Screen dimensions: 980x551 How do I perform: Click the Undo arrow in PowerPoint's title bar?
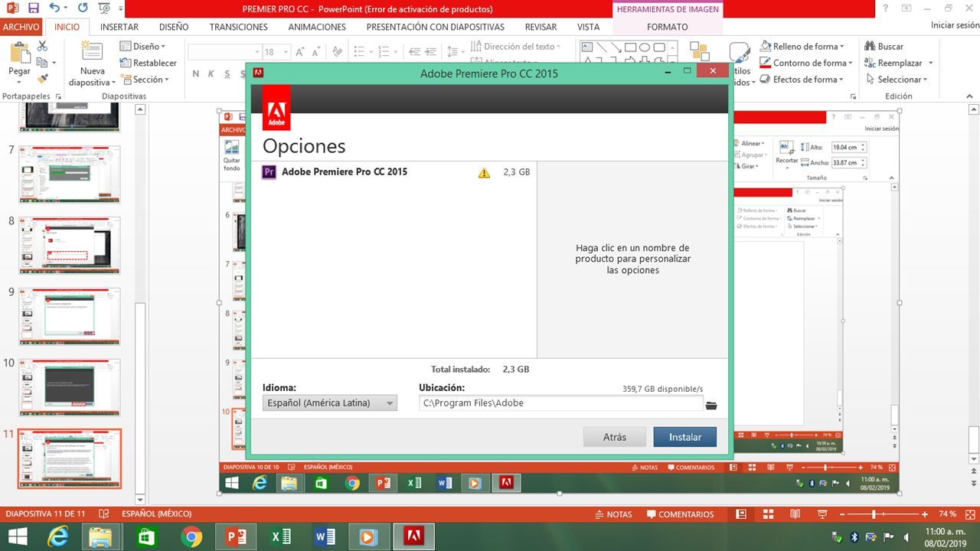click(54, 8)
